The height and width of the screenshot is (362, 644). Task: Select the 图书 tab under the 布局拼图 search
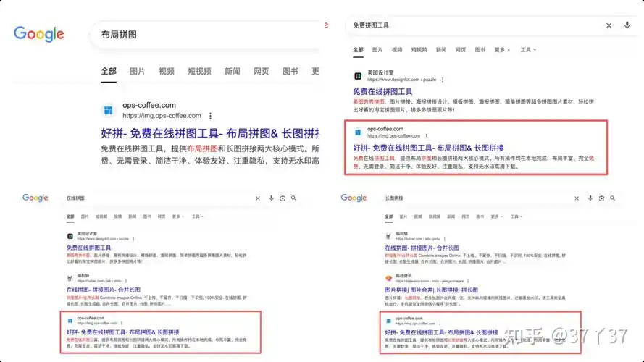(x=290, y=72)
